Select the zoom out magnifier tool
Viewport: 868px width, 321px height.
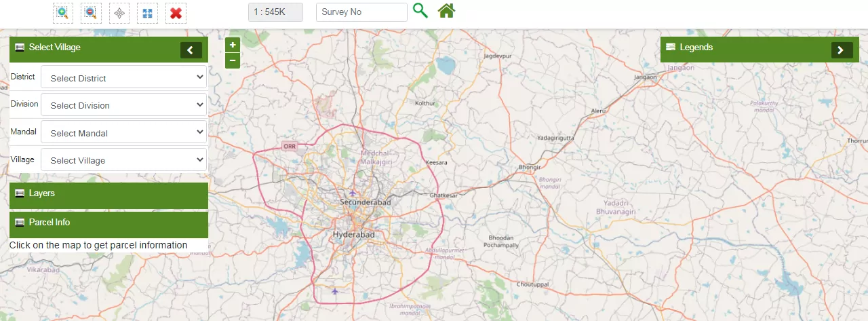click(x=91, y=13)
